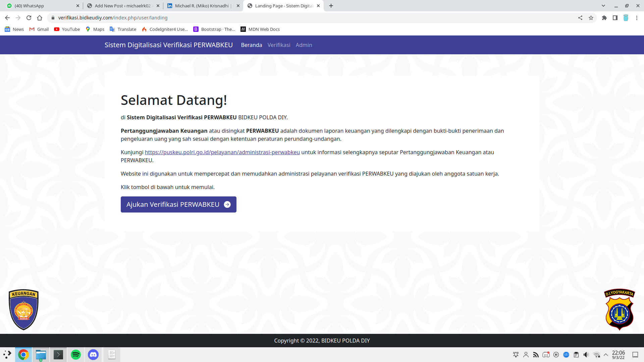This screenshot has width=644, height=362.
Task: Expand the tab search chevron
Action: point(603,6)
